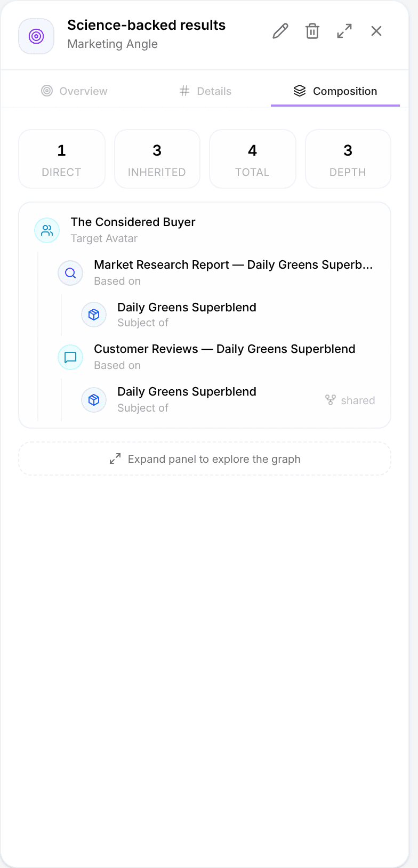The width and height of the screenshot is (418, 868).
Task: Delete this item with the trash icon
Action: click(x=312, y=31)
